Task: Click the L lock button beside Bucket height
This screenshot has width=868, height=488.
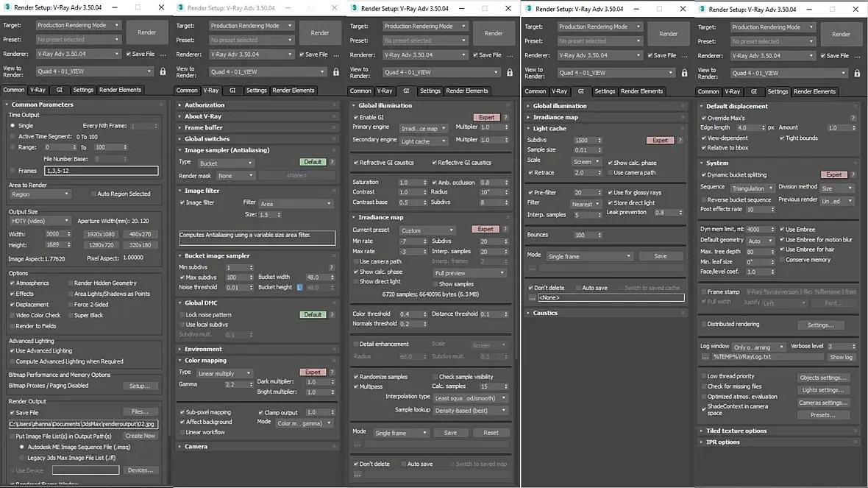Action: 299,288
